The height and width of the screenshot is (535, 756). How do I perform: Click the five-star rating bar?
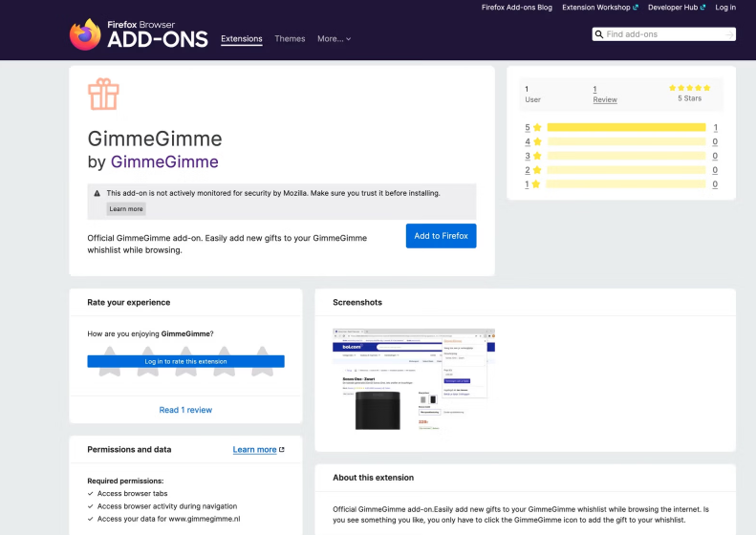[626, 127]
